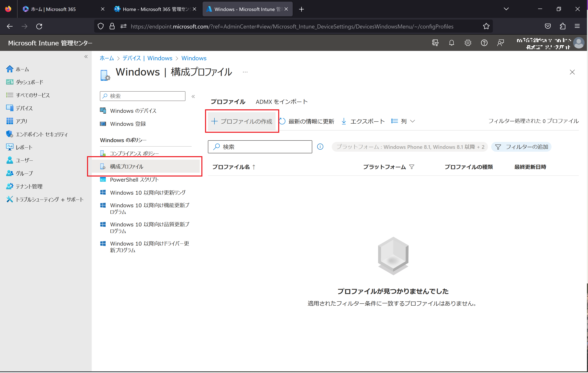Screen dimensions: 588x373
Task: Reload the page
Action: pos(39,26)
